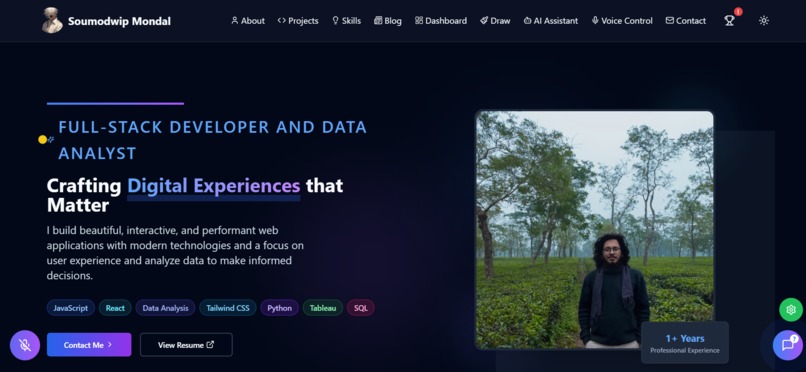
Task: Open the trophy achievements icon
Action: click(x=729, y=21)
